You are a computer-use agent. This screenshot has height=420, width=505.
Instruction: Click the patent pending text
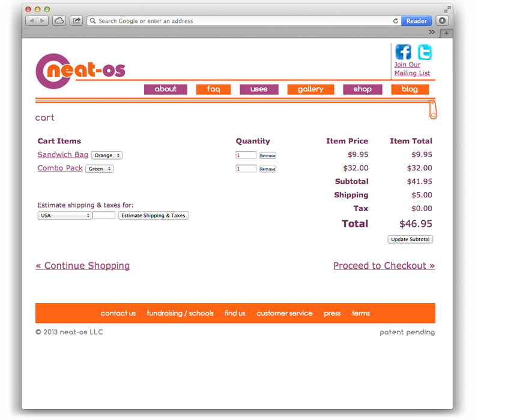pyautogui.click(x=407, y=332)
